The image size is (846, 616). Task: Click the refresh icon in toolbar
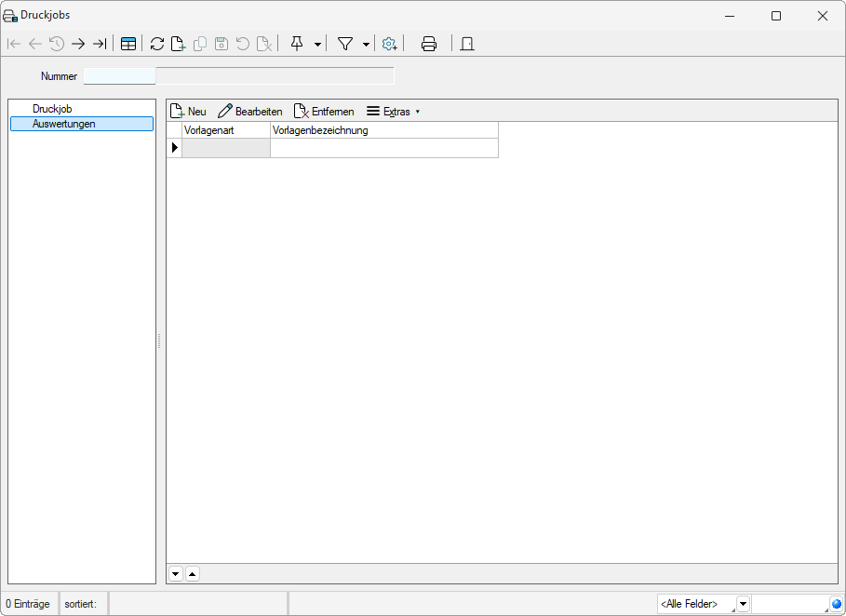tap(157, 44)
